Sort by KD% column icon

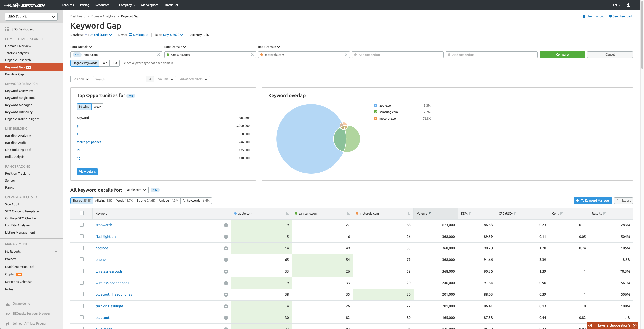pyautogui.click(x=470, y=214)
